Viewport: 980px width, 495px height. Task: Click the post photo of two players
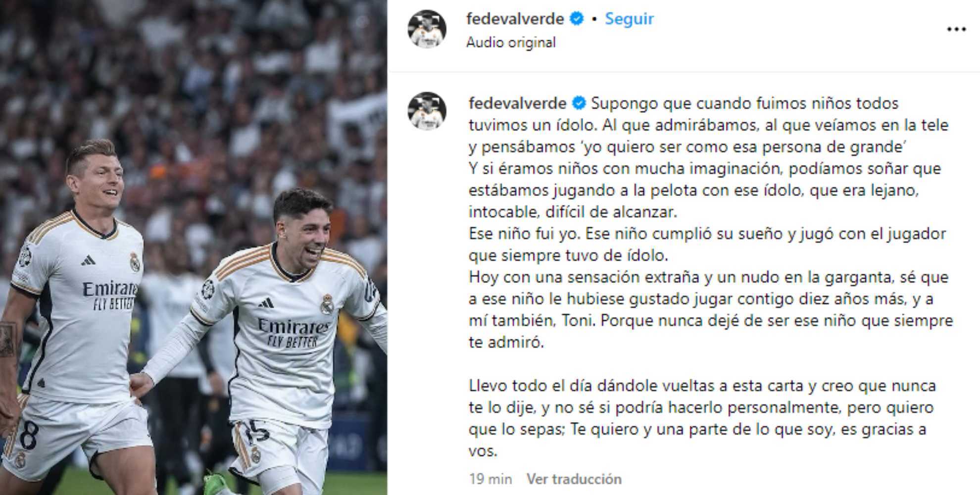coord(194,247)
